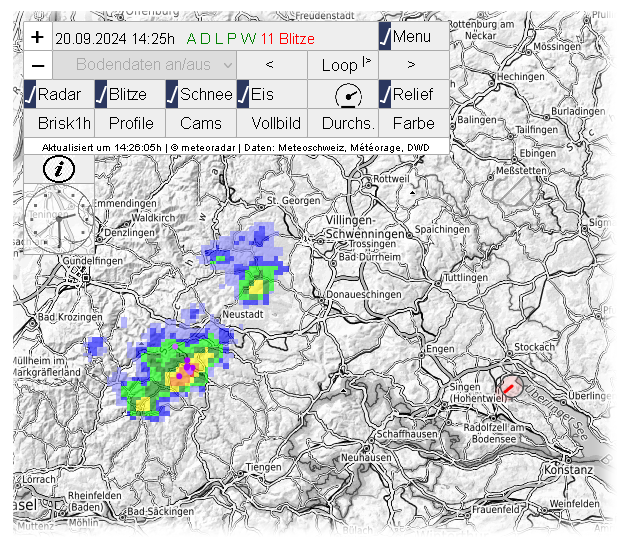Click the Stockach map label
This screenshot has height=537, width=617.
click(534, 347)
